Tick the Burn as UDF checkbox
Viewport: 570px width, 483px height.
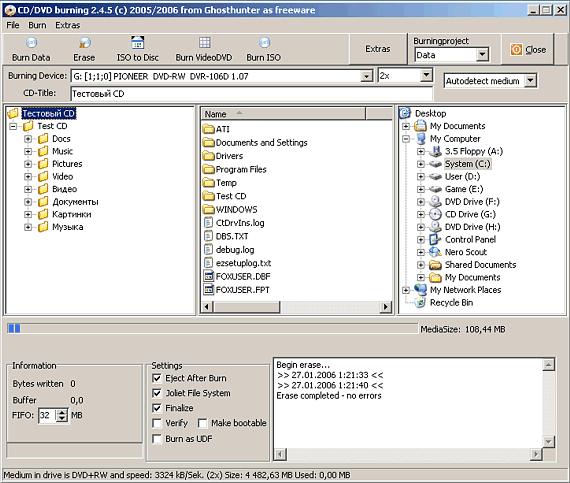(157, 439)
